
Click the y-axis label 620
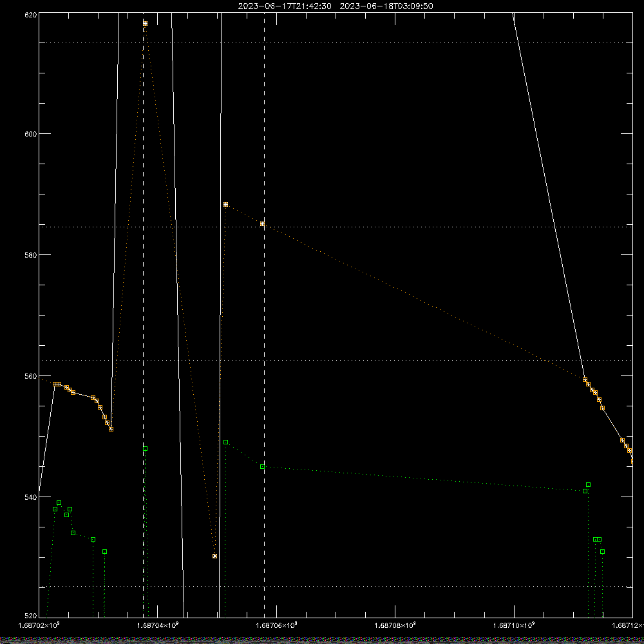[x=31, y=15]
